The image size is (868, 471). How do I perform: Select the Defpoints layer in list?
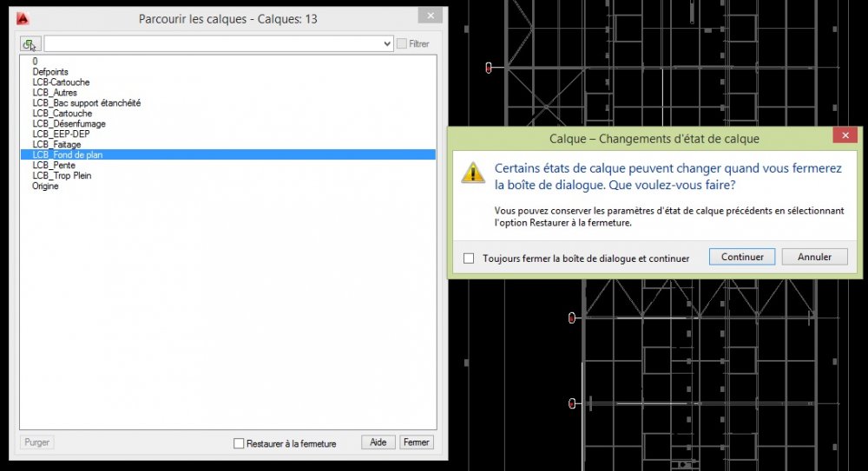point(50,72)
